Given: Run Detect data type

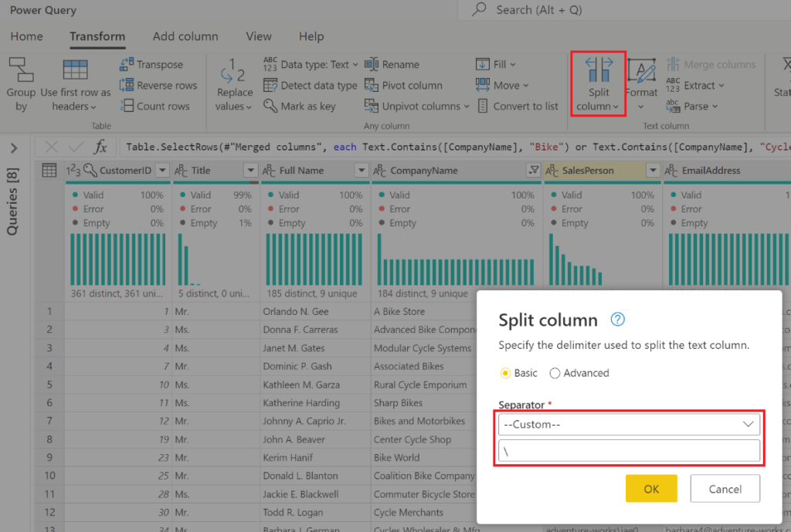Looking at the screenshot, I should coord(310,85).
